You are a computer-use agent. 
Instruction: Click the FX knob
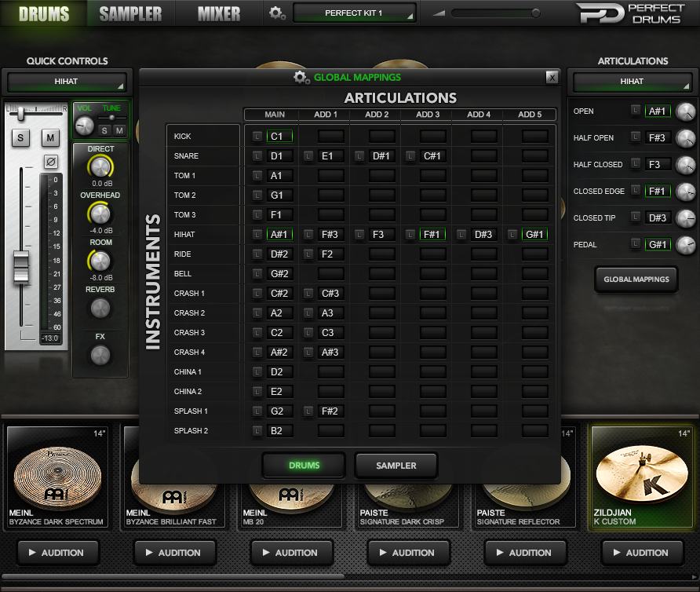(100, 356)
